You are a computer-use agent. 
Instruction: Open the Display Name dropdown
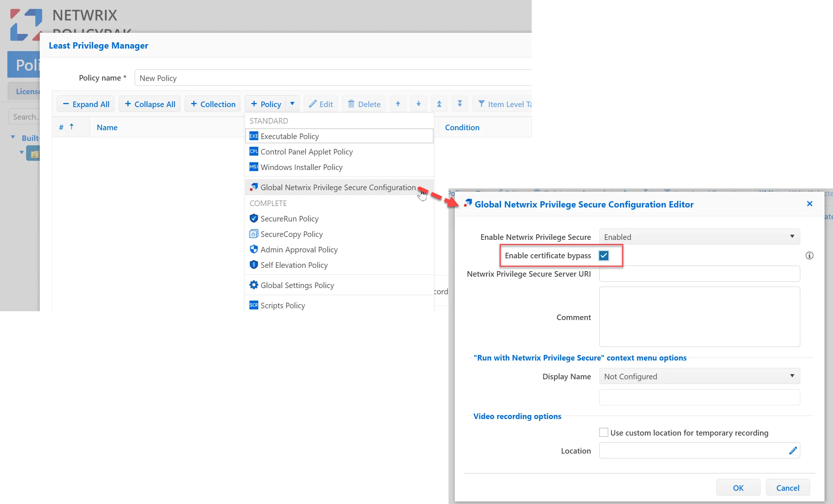699,376
